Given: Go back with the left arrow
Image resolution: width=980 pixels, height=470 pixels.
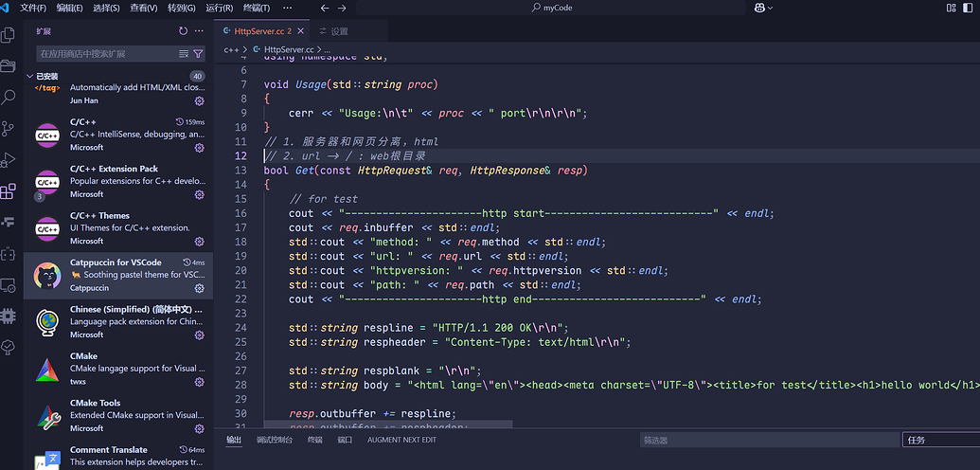Looking at the screenshot, I should point(325,9).
